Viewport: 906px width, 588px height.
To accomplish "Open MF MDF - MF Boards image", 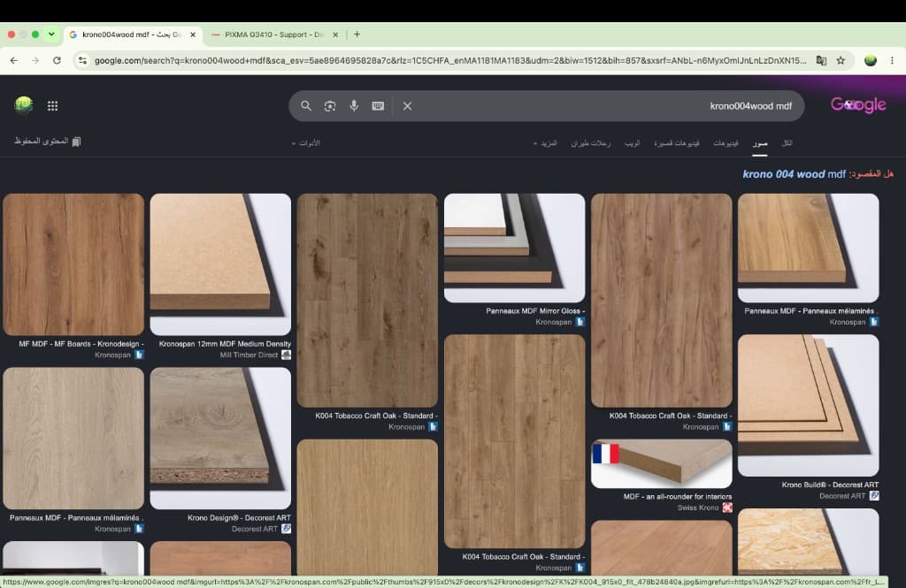I will [x=73, y=264].
